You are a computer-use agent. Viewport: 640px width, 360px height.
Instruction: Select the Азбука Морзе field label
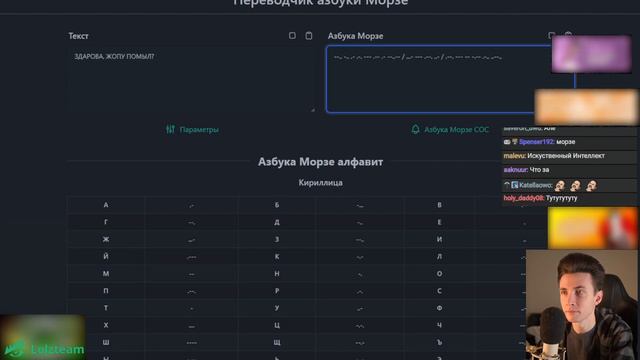[355, 36]
